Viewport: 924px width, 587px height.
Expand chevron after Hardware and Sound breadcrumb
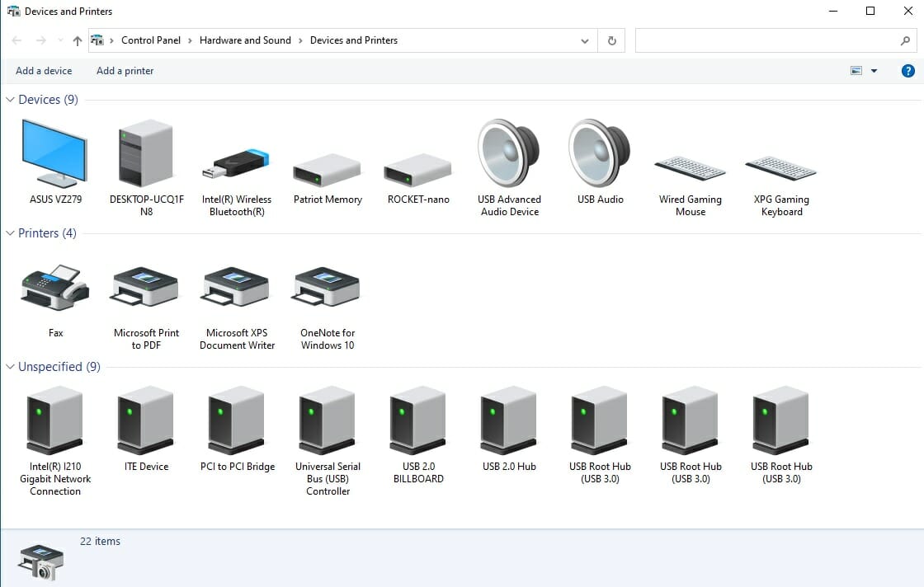pyautogui.click(x=300, y=40)
